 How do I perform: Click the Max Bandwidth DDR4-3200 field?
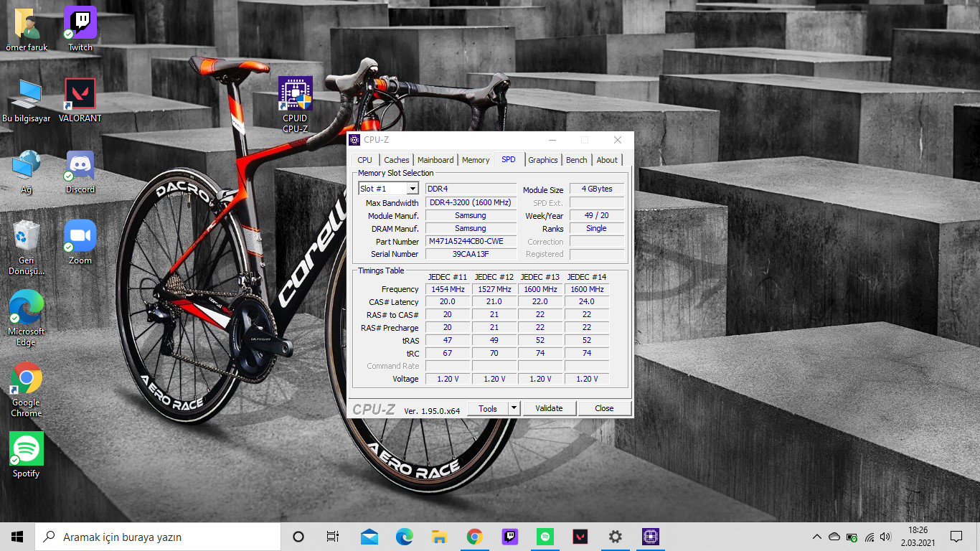(x=471, y=202)
